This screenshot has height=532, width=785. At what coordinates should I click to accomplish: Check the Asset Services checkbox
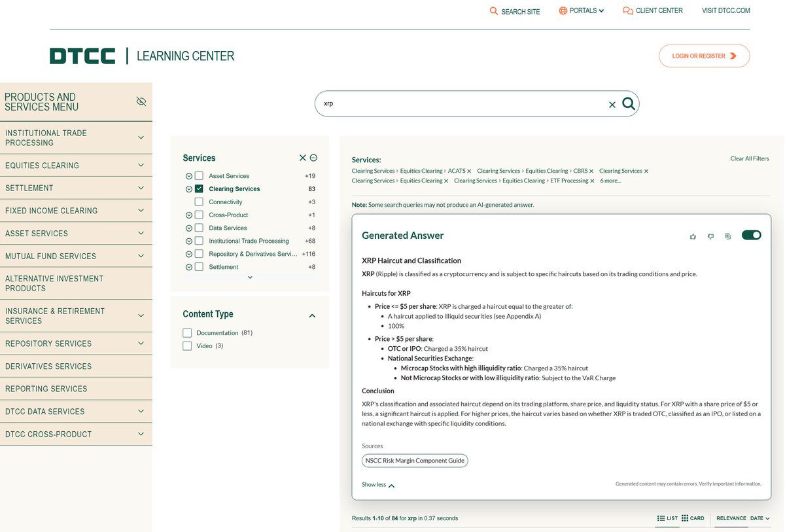pos(199,176)
